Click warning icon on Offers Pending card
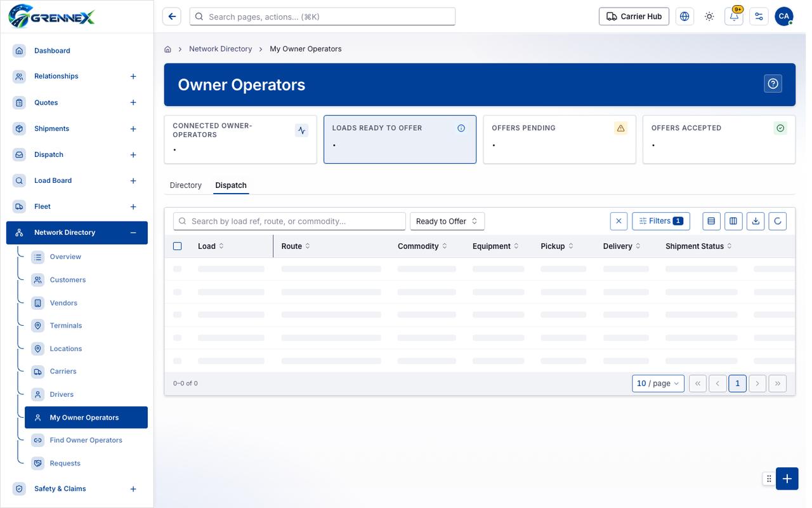 620,128
